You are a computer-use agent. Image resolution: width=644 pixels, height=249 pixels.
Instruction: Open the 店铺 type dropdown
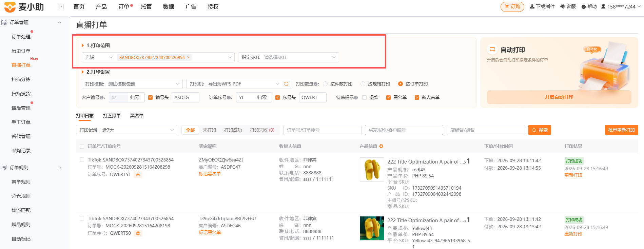click(x=98, y=57)
